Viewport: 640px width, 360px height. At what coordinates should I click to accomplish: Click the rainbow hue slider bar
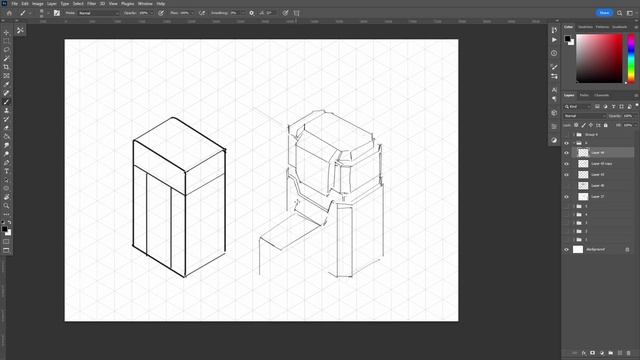pyautogui.click(x=631, y=58)
